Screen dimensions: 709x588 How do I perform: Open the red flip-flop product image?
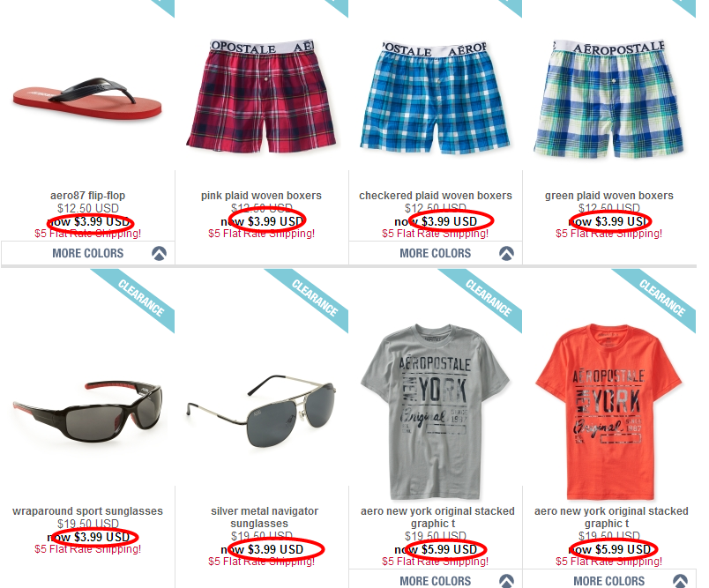87,99
